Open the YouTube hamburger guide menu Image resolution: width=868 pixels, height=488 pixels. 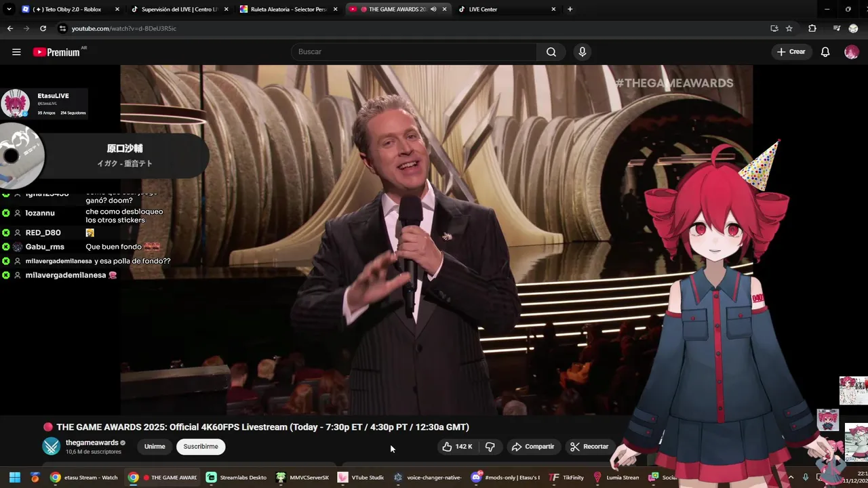click(16, 52)
